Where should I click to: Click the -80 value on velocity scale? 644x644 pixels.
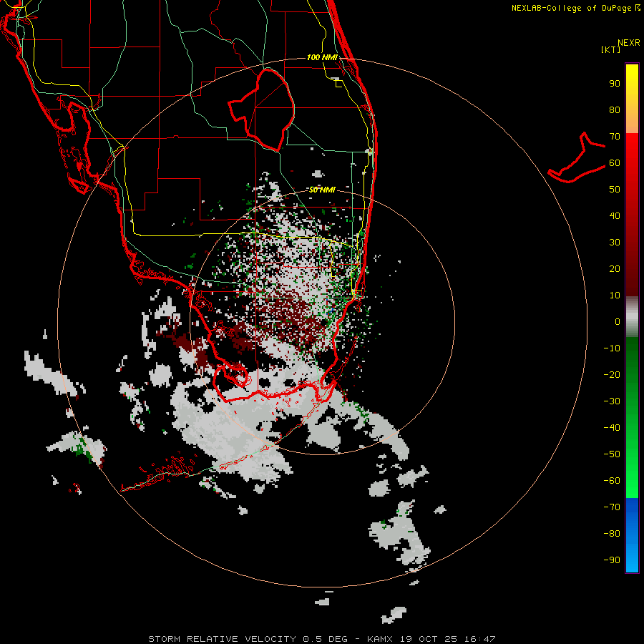(x=612, y=534)
